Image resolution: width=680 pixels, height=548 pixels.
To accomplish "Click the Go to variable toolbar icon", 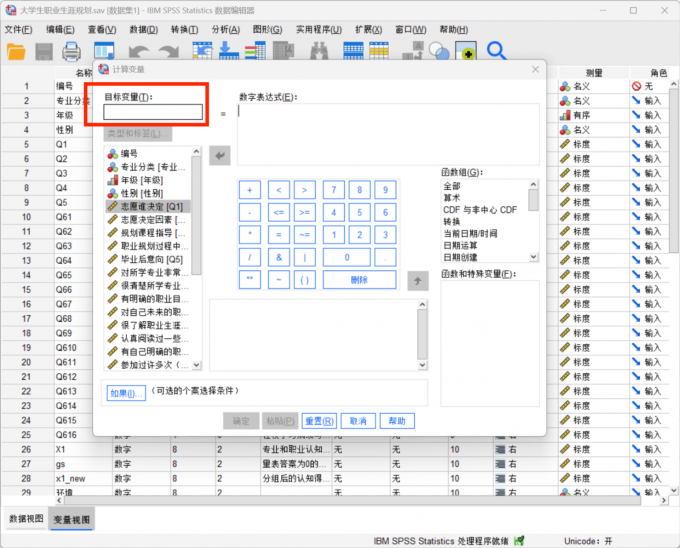I will pyautogui.click(x=229, y=51).
